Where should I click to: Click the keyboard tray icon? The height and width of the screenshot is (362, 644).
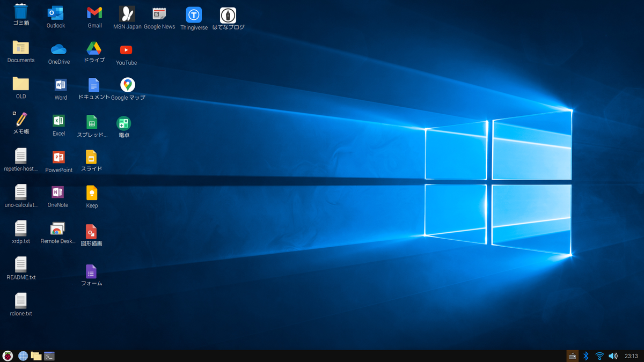click(x=573, y=356)
